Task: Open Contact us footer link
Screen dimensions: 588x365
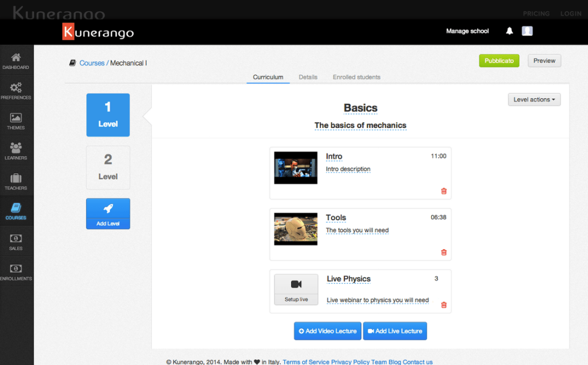Action: (417, 362)
